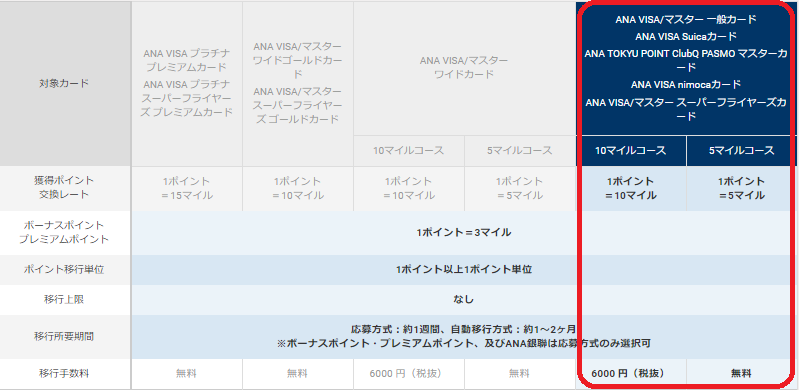Click the ANA VISA/マスター 一般カード highlighted header
The height and width of the screenshot is (390, 799).
pos(686,20)
